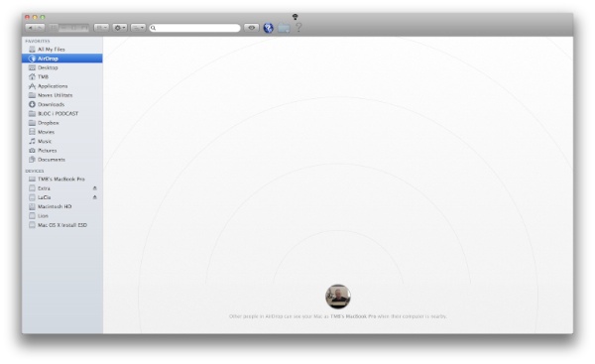Open the Movies folder in the sidebar
Viewport: 595px width, 364px height.
61,132
